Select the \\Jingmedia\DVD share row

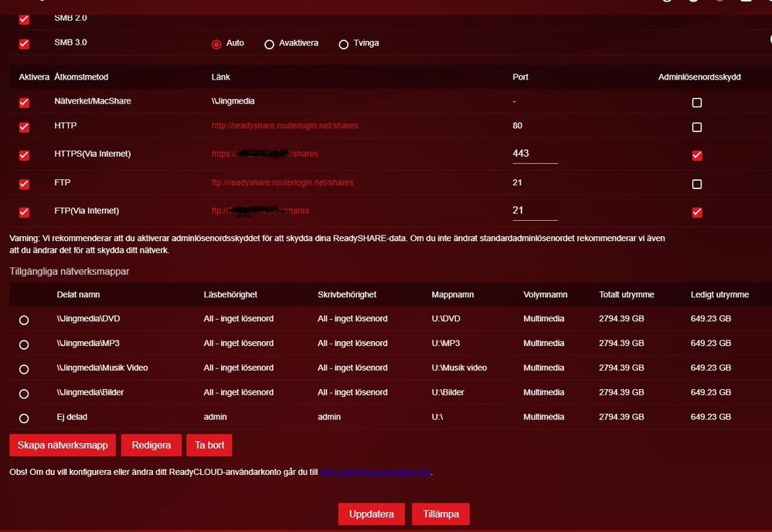point(24,320)
